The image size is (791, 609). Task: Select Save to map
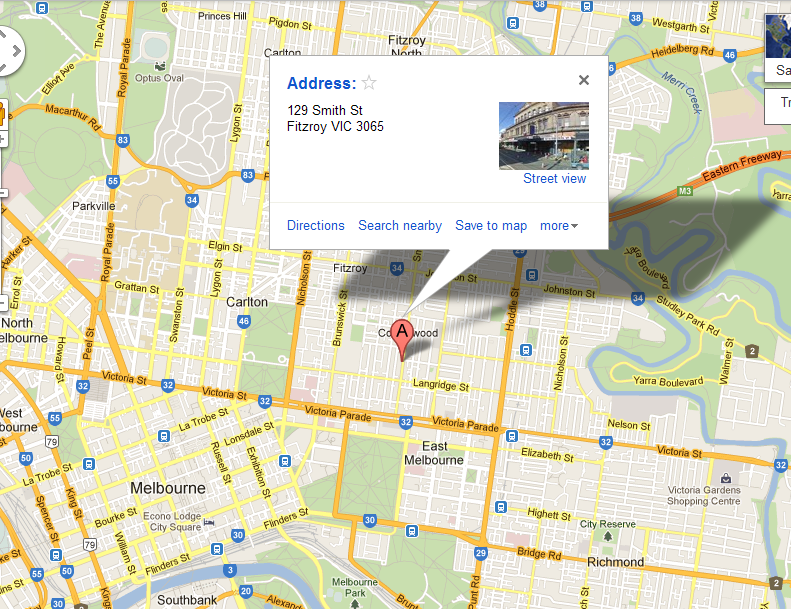(x=491, y=226)
